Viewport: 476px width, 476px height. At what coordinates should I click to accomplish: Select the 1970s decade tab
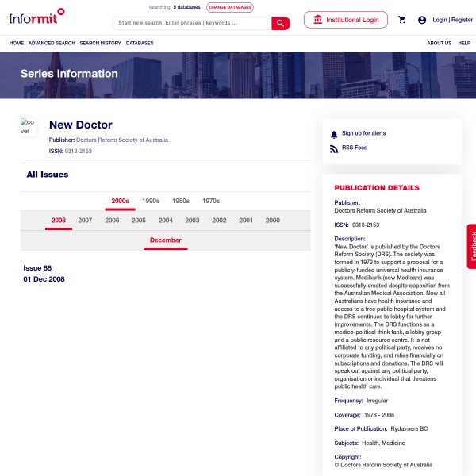pos(210,202)
